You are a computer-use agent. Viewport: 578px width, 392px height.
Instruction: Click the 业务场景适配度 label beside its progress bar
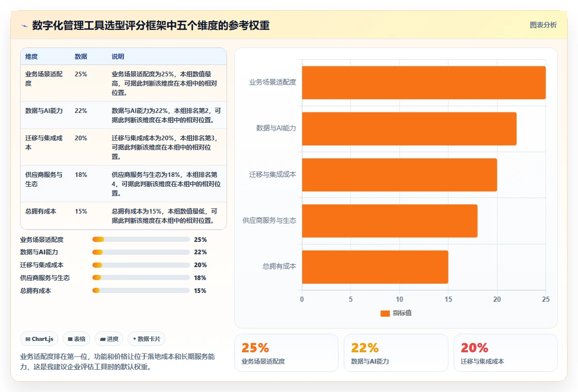[x=42, y=240]
